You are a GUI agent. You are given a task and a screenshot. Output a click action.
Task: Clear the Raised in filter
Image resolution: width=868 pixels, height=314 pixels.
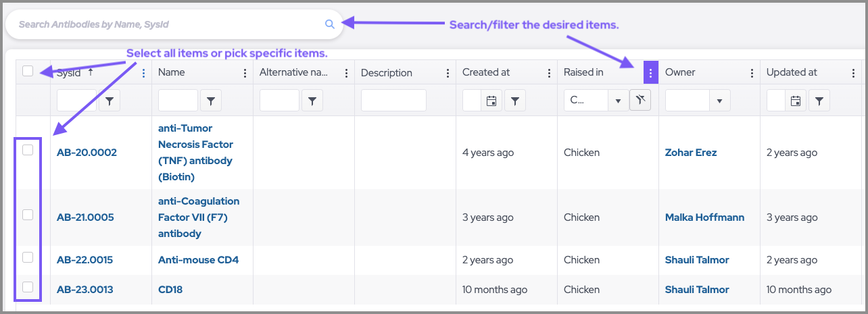click(640, 101)
